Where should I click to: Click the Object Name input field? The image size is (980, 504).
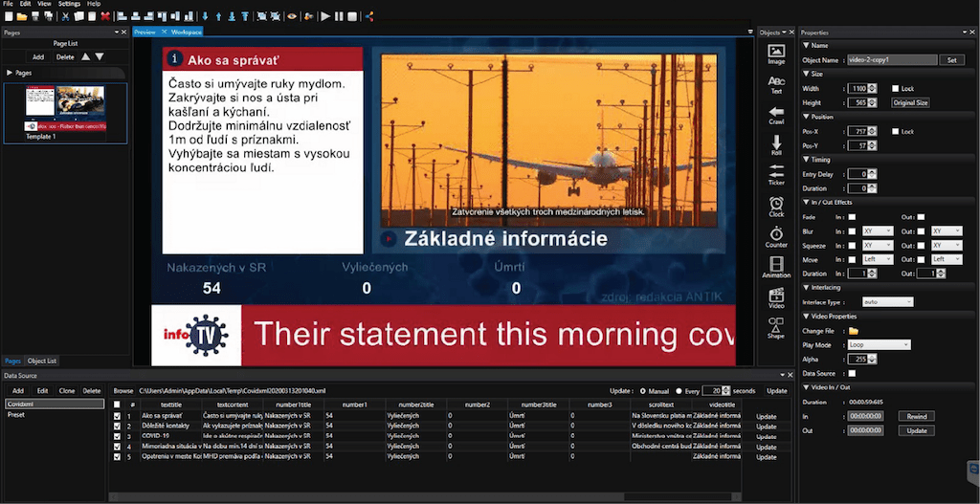pos(893,60)
